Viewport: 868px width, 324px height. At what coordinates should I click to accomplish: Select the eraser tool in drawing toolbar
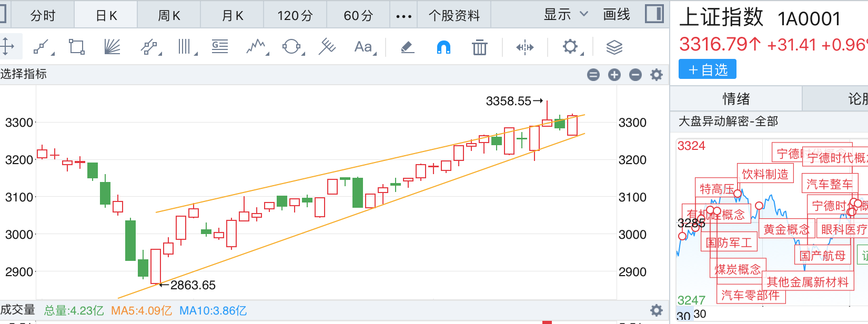pos(407,48)
